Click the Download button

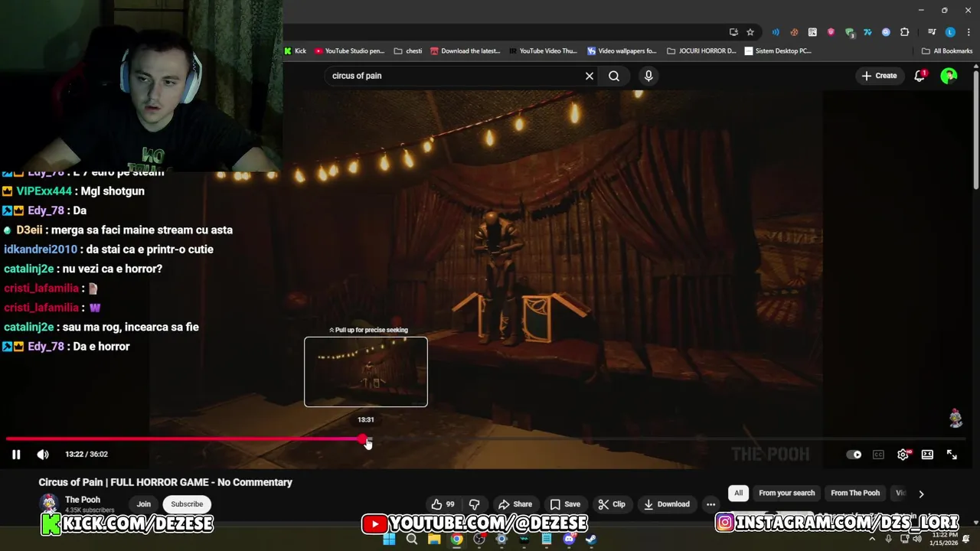click(667, 504)
